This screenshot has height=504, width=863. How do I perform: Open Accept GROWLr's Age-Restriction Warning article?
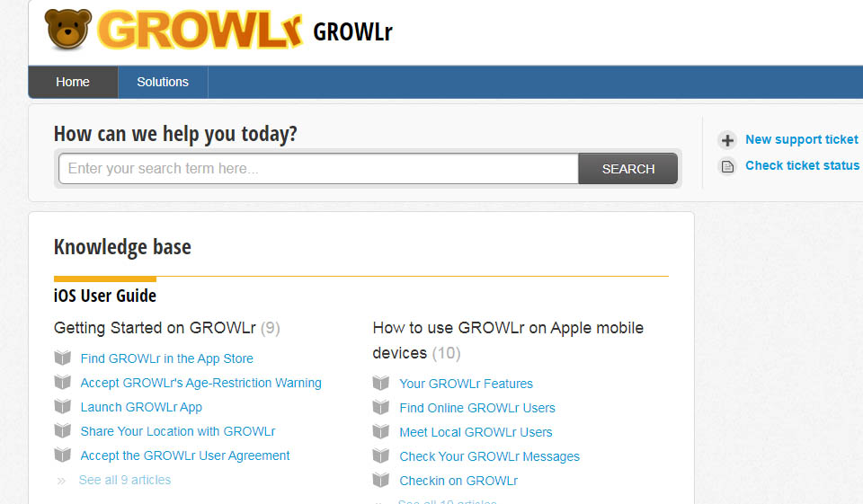tap(200, 383)
